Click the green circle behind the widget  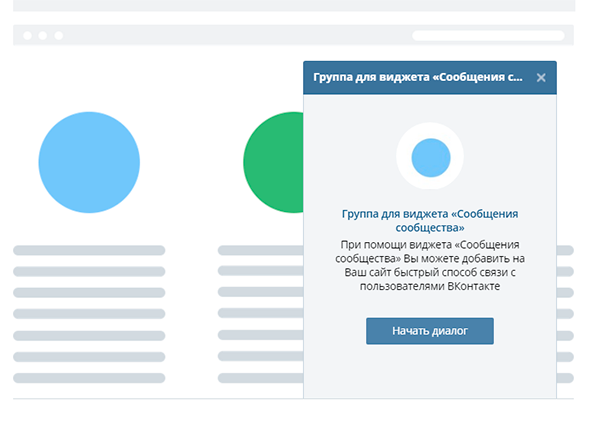pyautogui.click(x=272, y=162)
